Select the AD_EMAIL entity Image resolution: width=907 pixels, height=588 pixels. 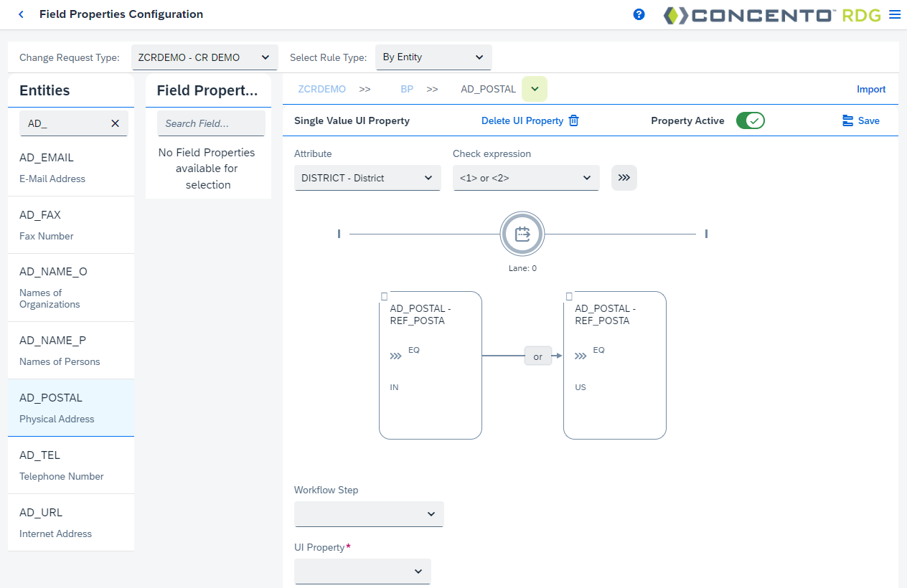[71, 168]
